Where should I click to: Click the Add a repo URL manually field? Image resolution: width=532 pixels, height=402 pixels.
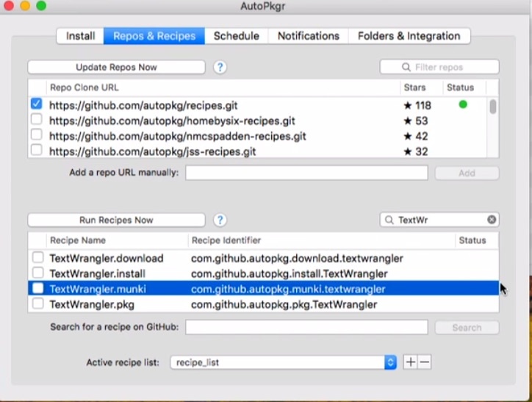click(306, 173)
